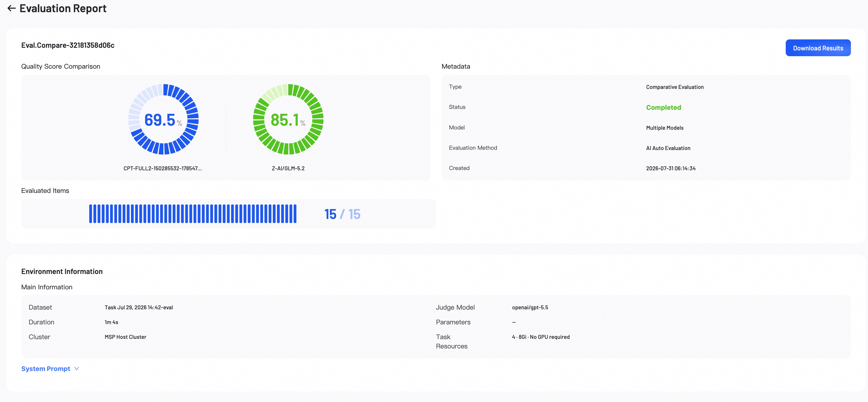
Task: Click the Quality Score Comparison heading
Action: pyautogui.click(x=61, y=66)
